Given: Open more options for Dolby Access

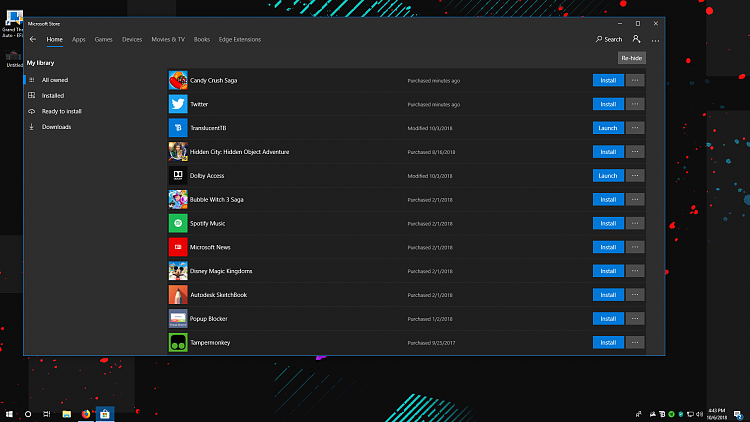Looking at the screenshot, I should click(x=635, y=176).
